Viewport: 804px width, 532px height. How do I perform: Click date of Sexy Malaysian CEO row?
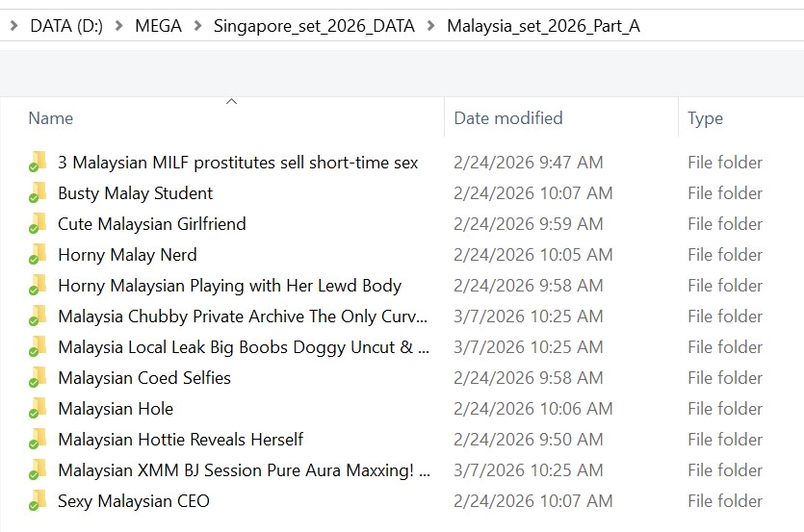tap(533, 501)
